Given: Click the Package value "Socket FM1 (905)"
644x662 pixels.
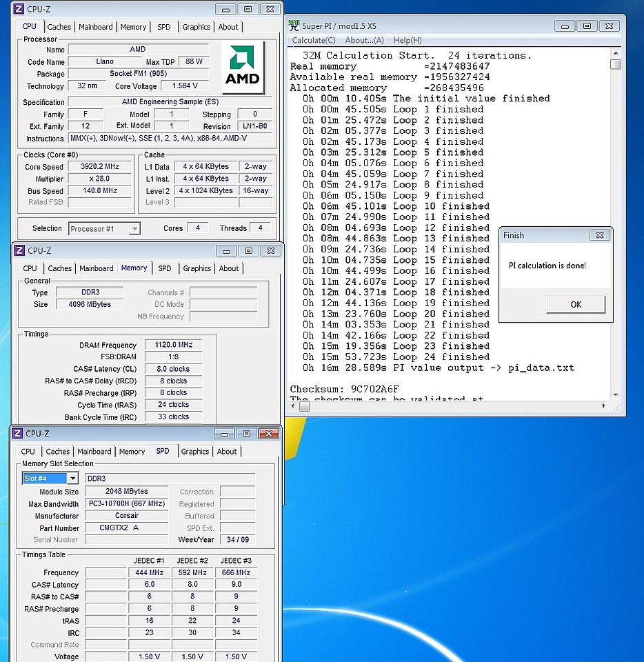Looking at the screenshot, I should (139, 74).
